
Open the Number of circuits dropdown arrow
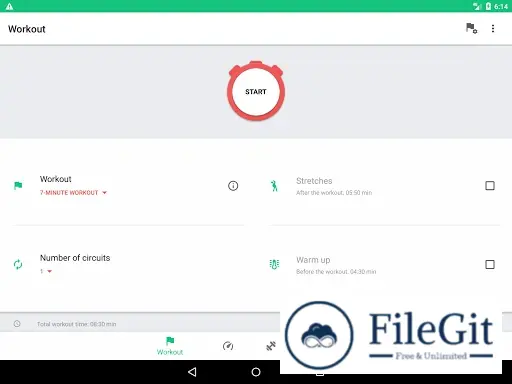point(50,271)
